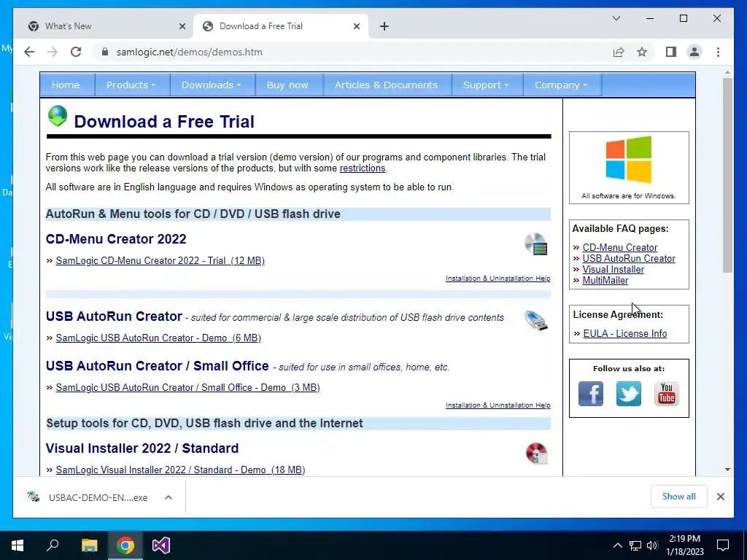
Task: Download USB AutoRun Creator Small Office Demo
Action: [x=187, y=387]
